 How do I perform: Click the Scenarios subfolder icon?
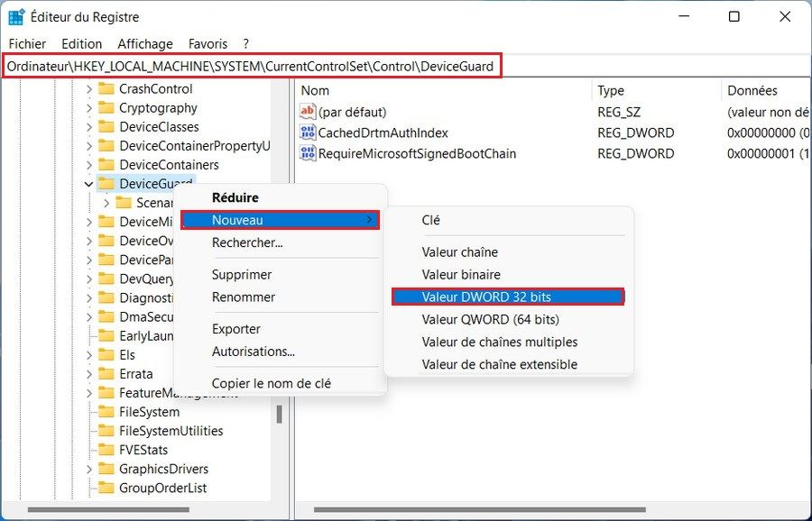click(x=124, y=202)
